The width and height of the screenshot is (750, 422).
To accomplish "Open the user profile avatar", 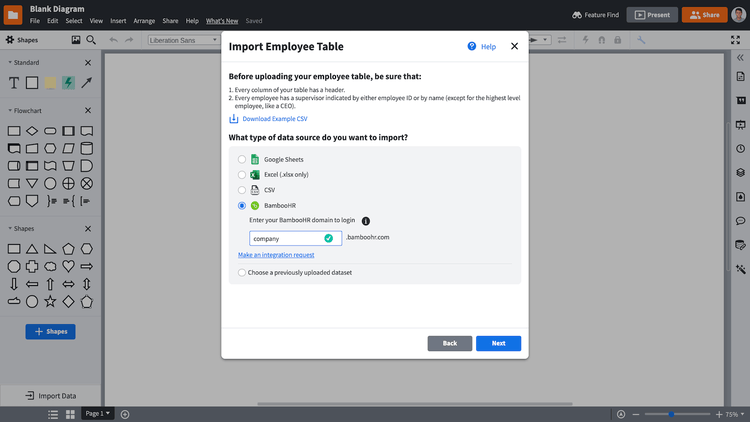I will coord(739,15).
